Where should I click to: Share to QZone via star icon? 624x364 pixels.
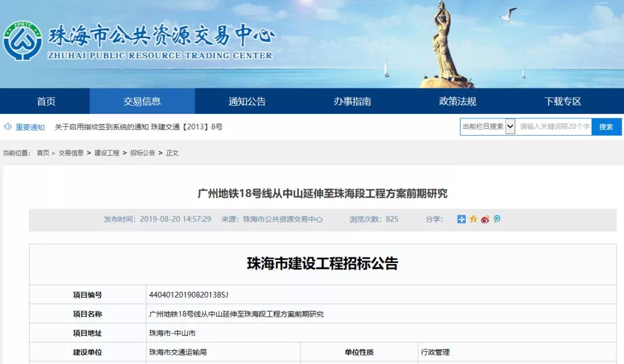click(473, 219)
